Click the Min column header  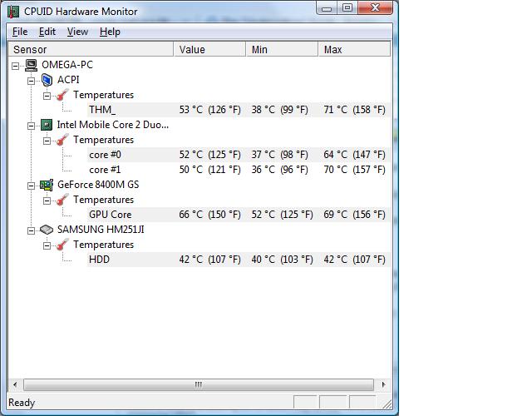(282, 50)
